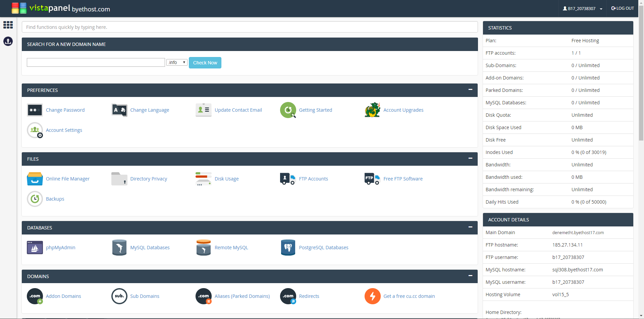Open the Aliases (Parked Domains) icon
644x319 pixels.
[x=204, y=296]
